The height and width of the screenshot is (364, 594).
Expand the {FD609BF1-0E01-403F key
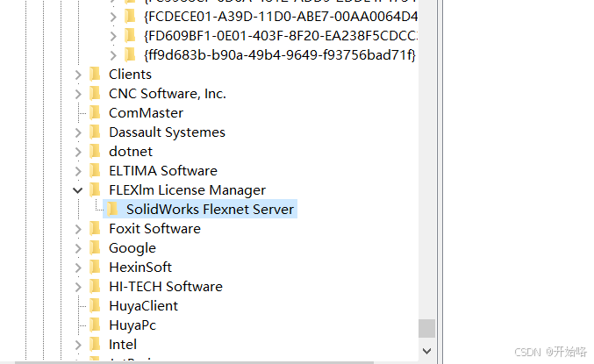(113, 36)
